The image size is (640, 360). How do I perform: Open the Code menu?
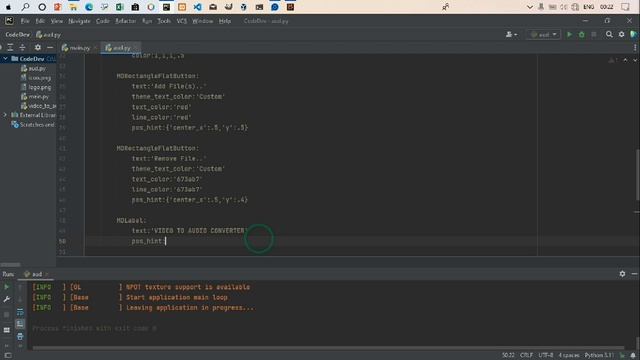(102, 21)
